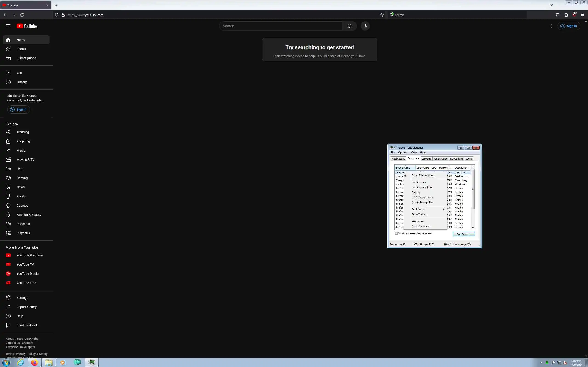Open the list all tabs dropdown arrow
Viewport: 588px width, 367px height.
tap(551, 5)
